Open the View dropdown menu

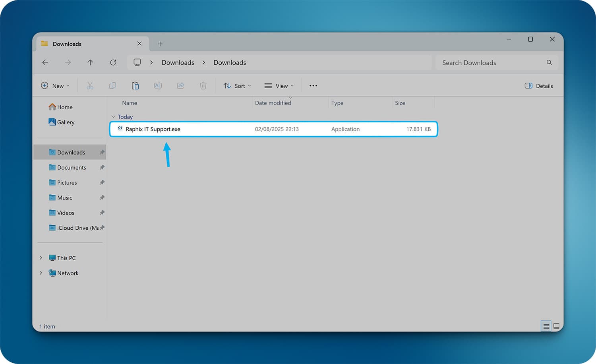pyautogui.click(x=279, y=86)
